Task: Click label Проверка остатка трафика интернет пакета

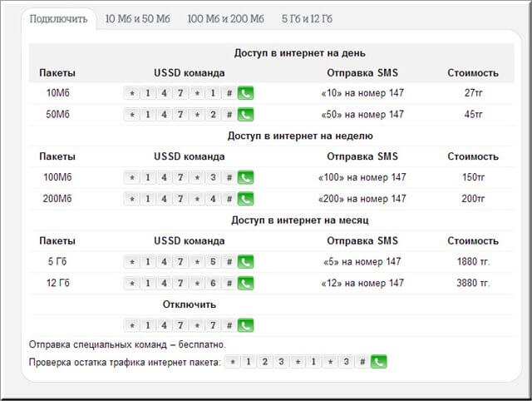Action: pos(125,362)
